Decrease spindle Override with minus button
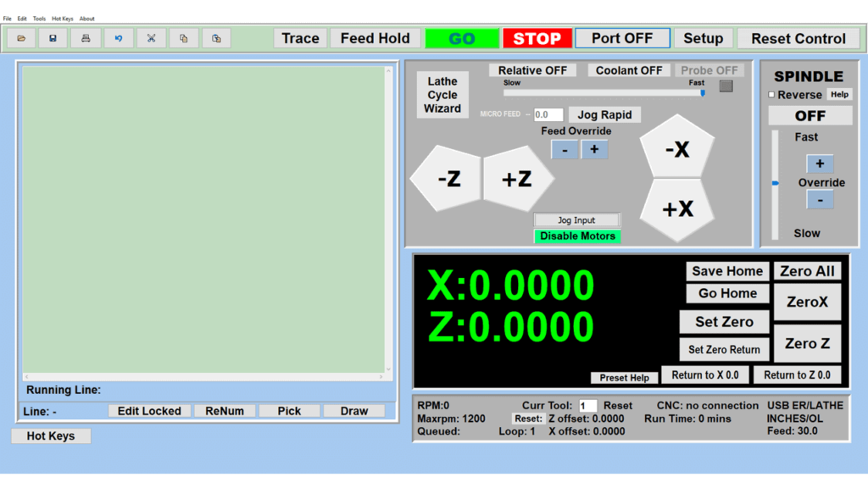Image resolution: width=868 pixels, height=488 pixels. click(x=819, y=200)
